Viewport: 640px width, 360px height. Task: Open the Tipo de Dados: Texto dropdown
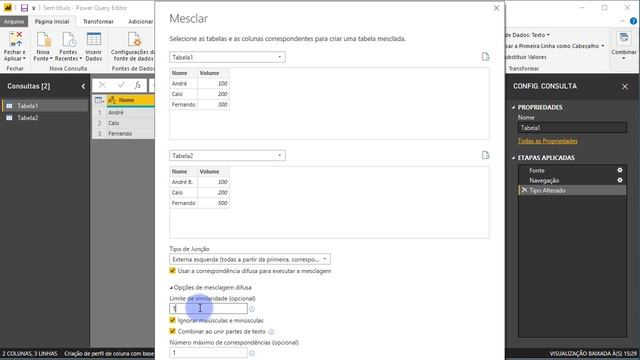(x=528, y=35)
